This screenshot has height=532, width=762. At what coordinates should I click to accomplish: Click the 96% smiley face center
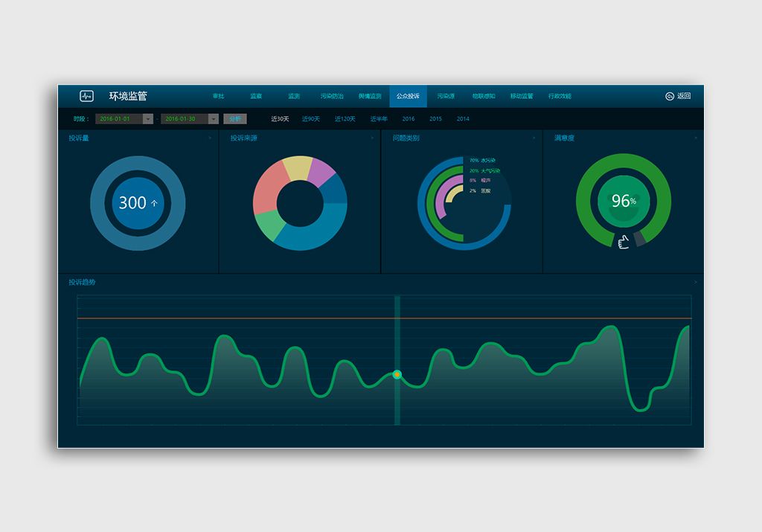(x=623, y=202)
